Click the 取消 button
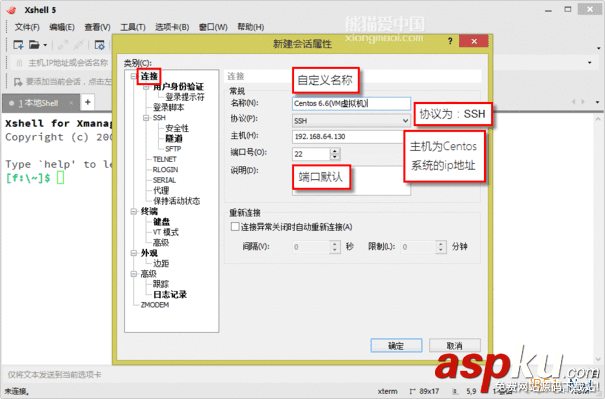The height and width of the screenshot is (399, 605). (x=455, y=345)
